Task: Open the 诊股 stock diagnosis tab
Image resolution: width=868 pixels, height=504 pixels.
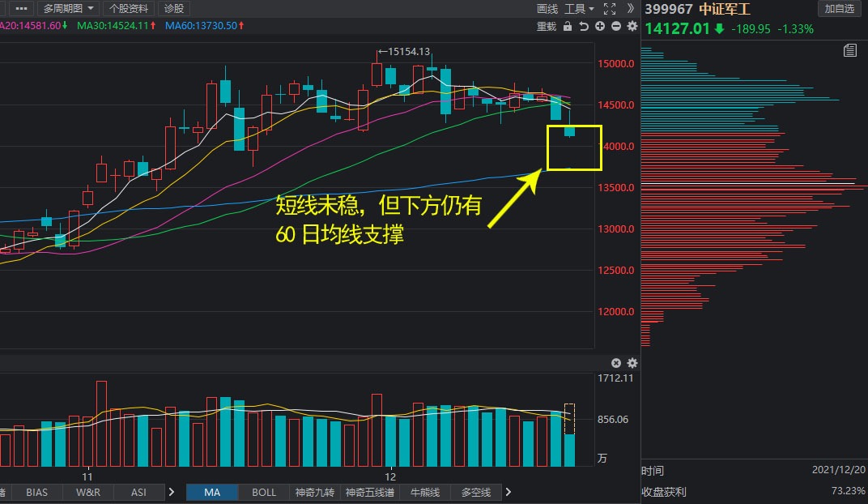Action: click(x=174, y=8)
